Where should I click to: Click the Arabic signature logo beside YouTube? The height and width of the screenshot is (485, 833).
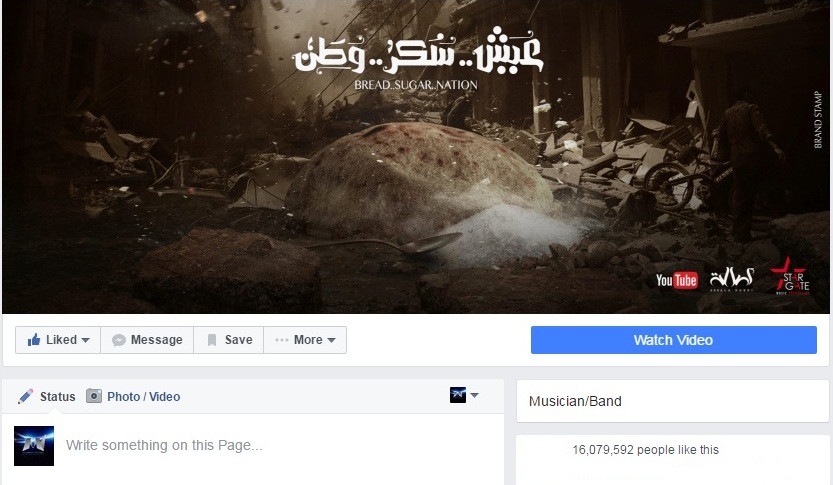coord(732,279)
